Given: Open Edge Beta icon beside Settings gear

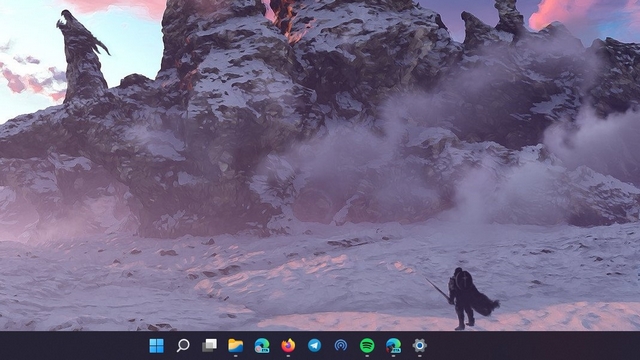Looking at the screenshot, I should 393,346.
